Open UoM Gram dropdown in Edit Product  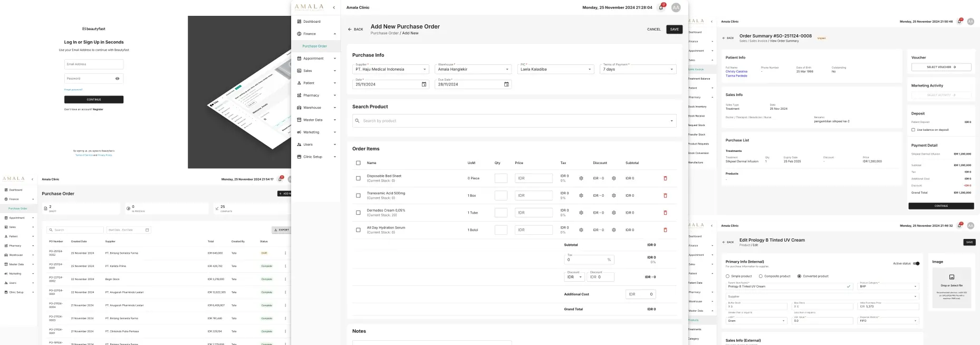(756, 321)
